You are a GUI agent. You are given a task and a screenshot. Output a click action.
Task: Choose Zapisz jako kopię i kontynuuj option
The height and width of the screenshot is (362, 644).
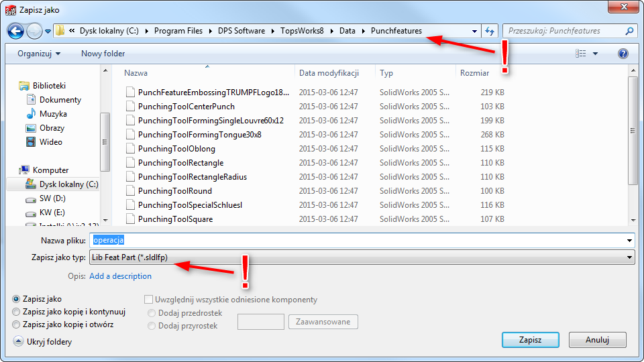tap(16, 312)
